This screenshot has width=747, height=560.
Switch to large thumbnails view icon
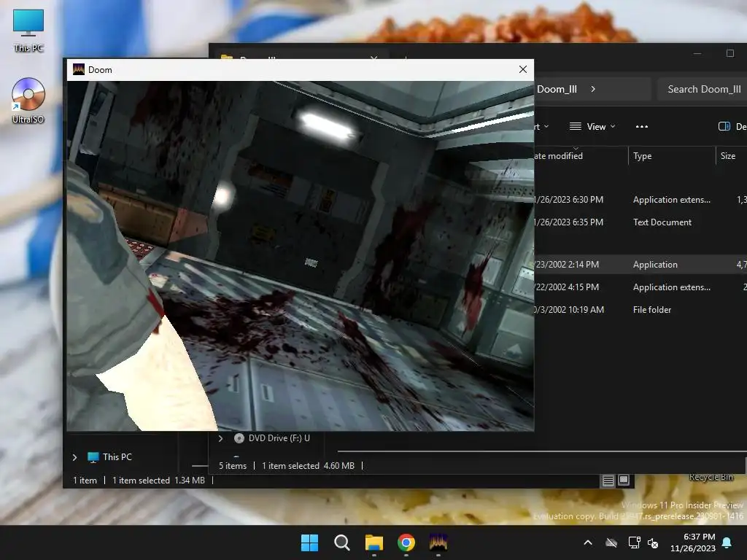coord(624,481)
